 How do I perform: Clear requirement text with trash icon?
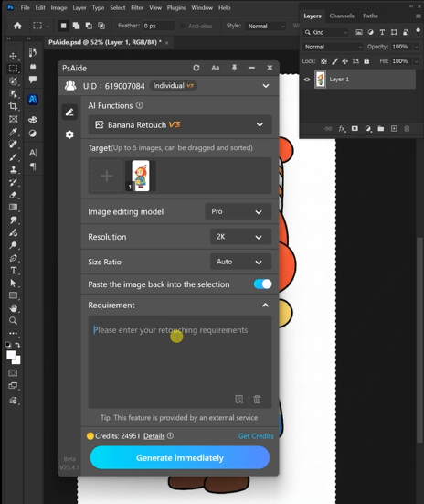tap(257, 399)
